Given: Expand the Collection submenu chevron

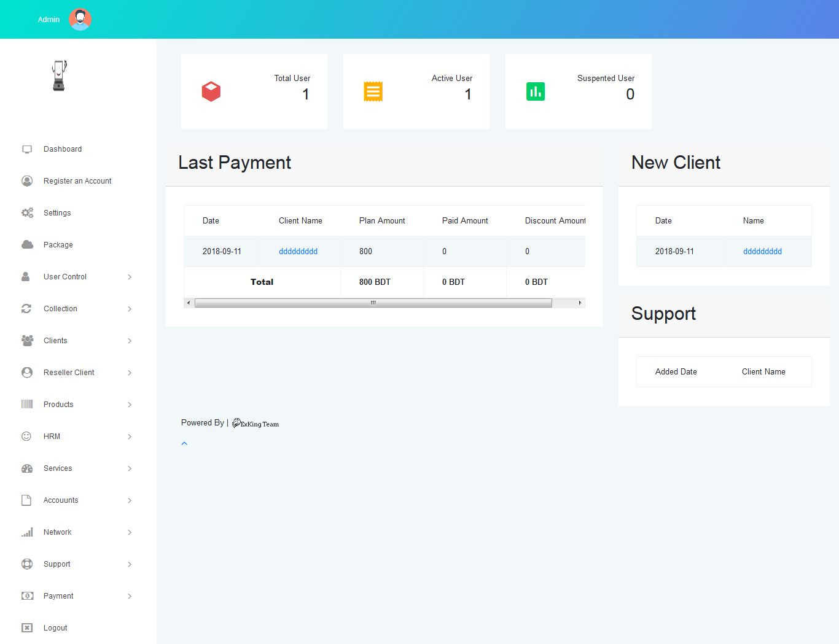Looking at the screenshot, I should point(130,309).
